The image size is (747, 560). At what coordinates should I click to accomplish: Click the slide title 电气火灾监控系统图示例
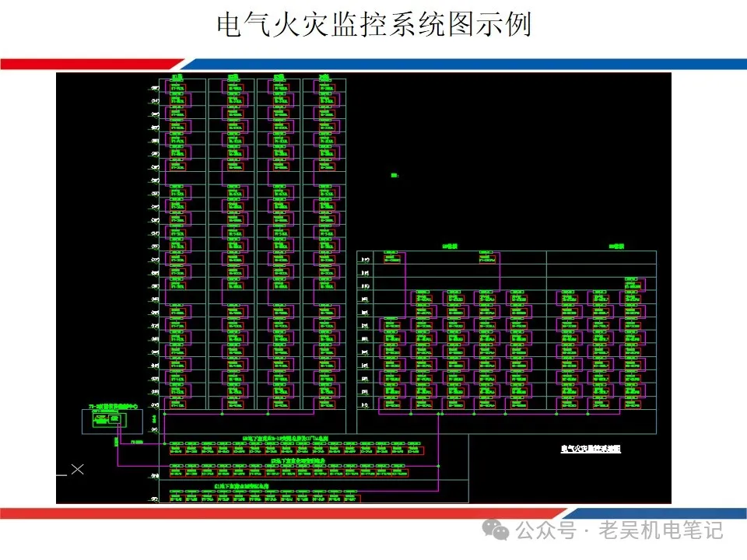click(373, 25)
